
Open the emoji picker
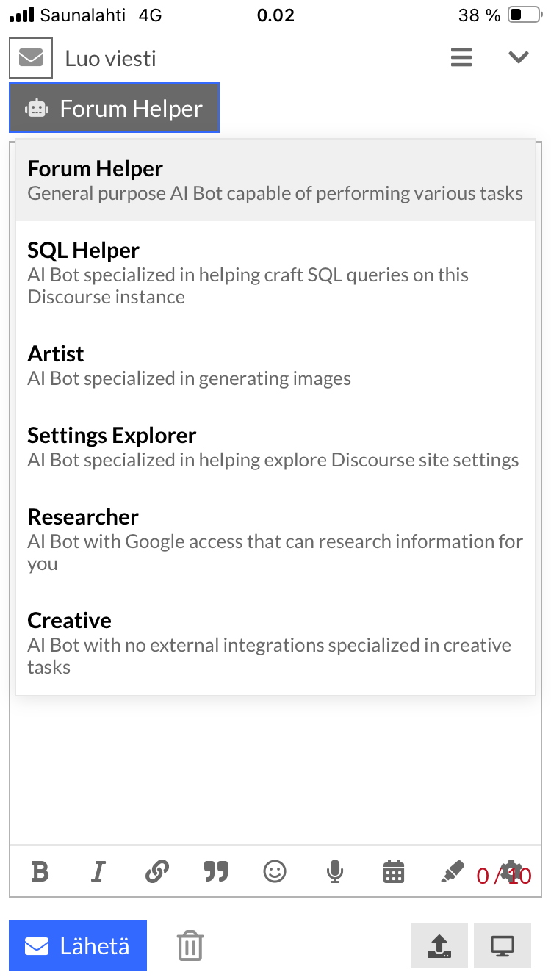(x=275, y=872)
